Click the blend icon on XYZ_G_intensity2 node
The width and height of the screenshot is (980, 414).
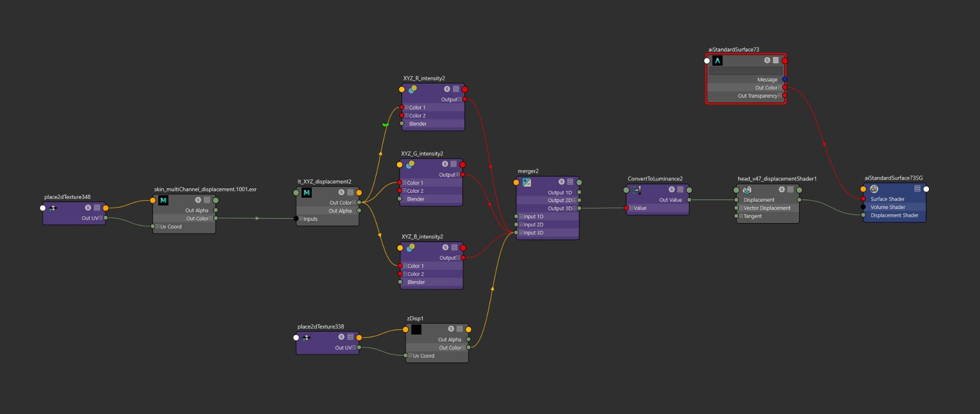point(411,164)
